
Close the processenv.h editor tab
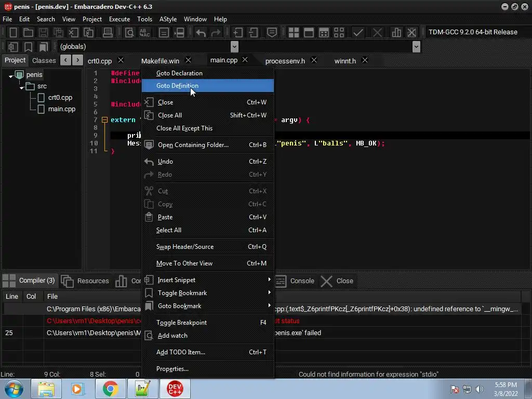click(314, 60)
